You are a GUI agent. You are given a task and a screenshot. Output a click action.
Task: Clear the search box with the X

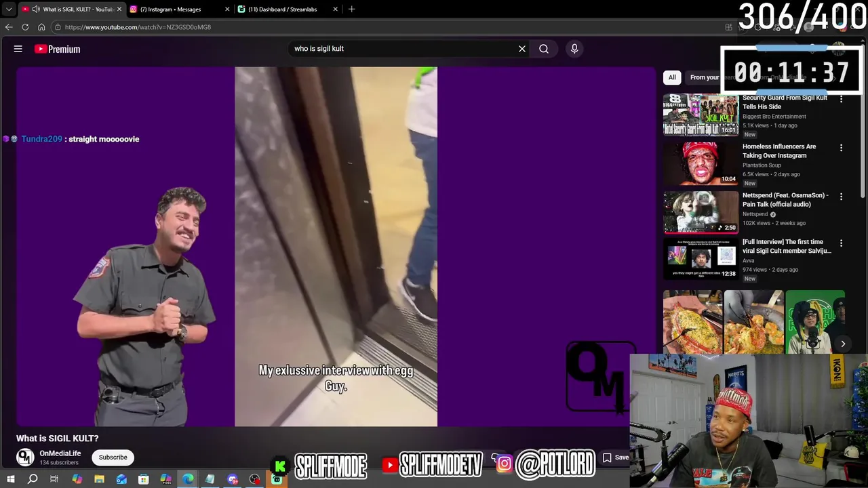point(522,49)
